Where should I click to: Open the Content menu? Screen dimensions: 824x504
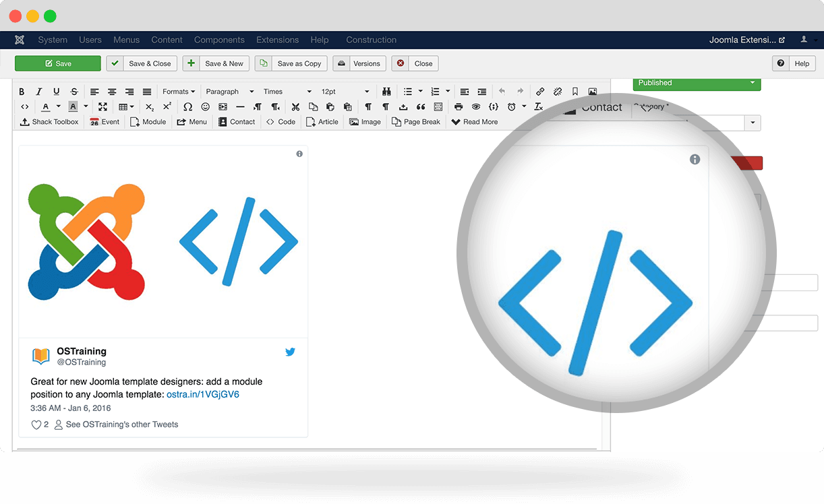[167, 40]
